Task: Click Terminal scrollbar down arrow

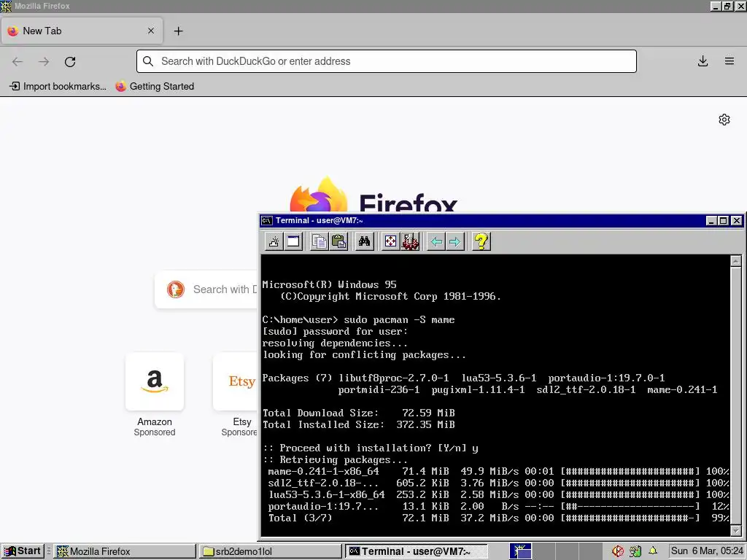Action: click(x=736, y=531)
